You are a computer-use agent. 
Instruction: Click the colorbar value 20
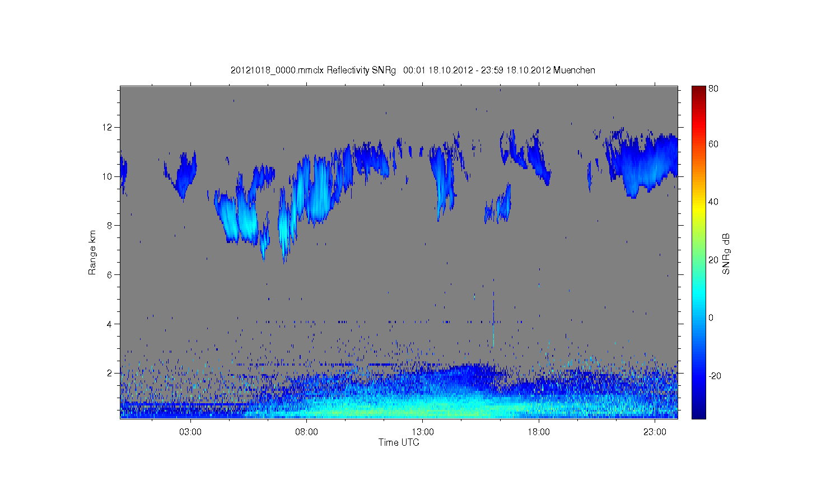(x=713, y=260)
